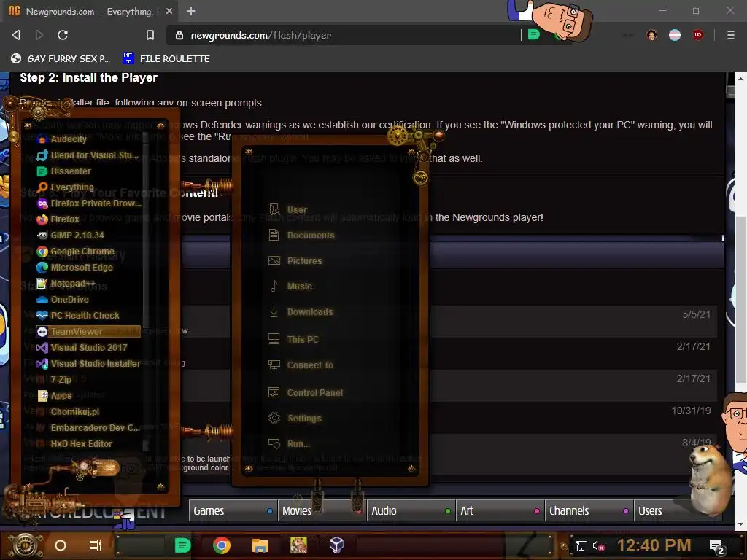The width and height of the screenshot is (747, 560).
Task: Launch Notepad++
Action: 66,284
